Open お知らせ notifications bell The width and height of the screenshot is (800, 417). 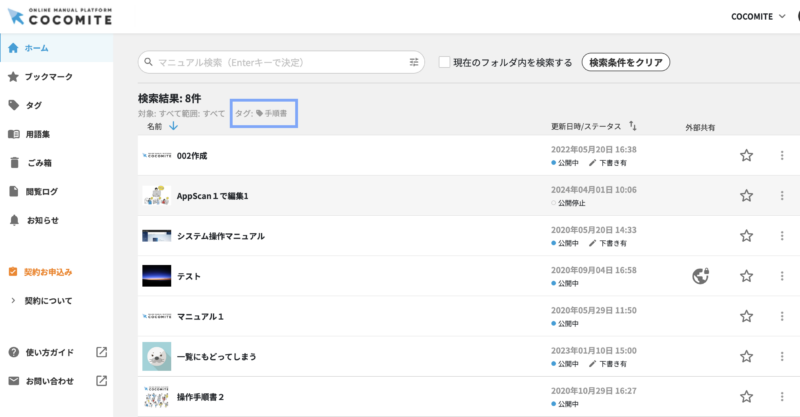(x=13, y=220)
